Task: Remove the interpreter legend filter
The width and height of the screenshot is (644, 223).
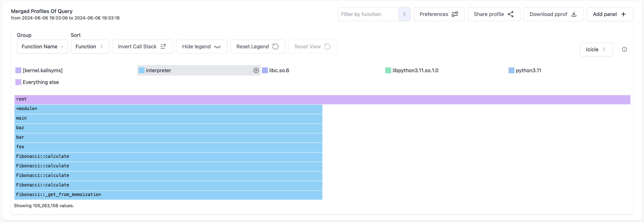Action: tap(256, 70)
